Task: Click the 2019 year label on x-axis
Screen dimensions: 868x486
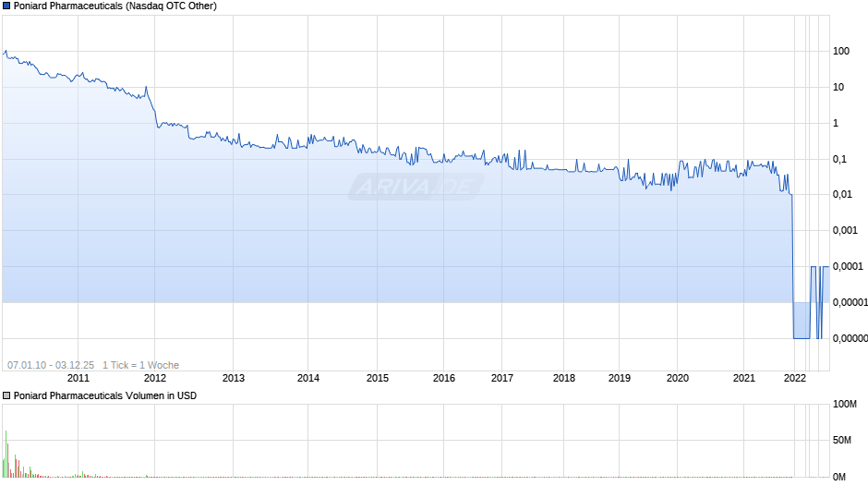Action: click(x=620, y=378)
